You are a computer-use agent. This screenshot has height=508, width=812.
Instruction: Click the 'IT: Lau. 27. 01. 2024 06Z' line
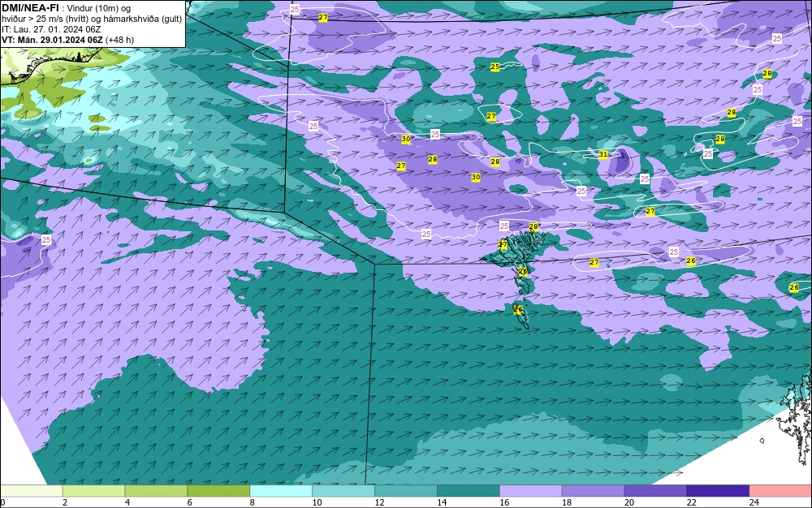[x=51, y=29]
